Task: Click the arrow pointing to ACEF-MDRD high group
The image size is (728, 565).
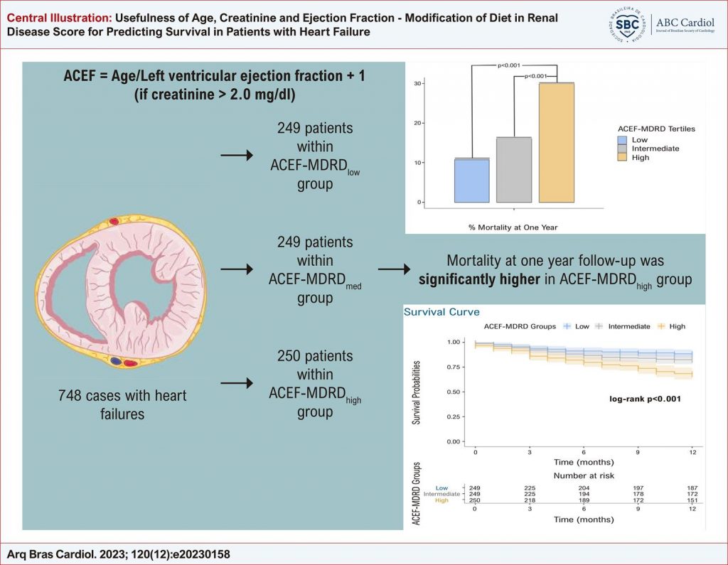Action: coord(237,384)
